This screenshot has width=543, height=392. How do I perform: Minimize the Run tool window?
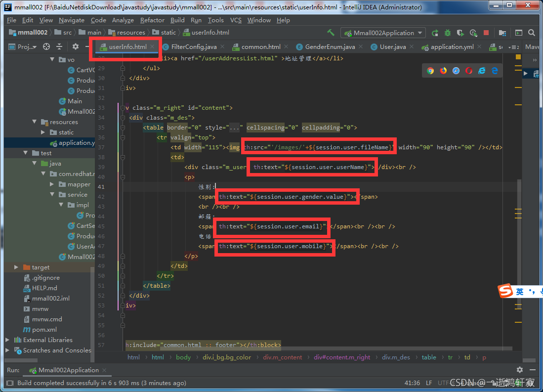coord(533,370)
